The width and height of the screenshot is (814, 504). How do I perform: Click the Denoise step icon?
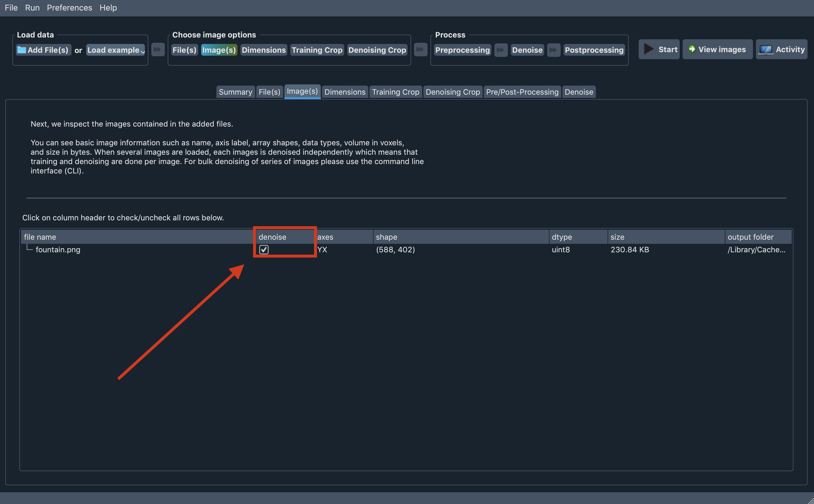click(526, 50)
